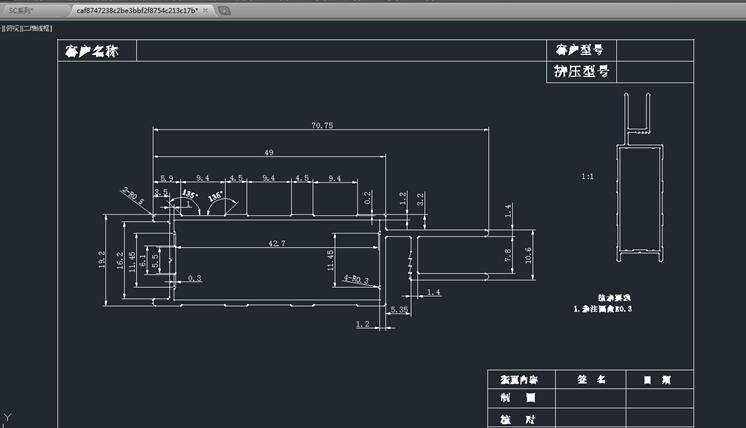Select the 16.2 vertical dimension
Viewport: 746px width, 428px height.
(120, 260)
